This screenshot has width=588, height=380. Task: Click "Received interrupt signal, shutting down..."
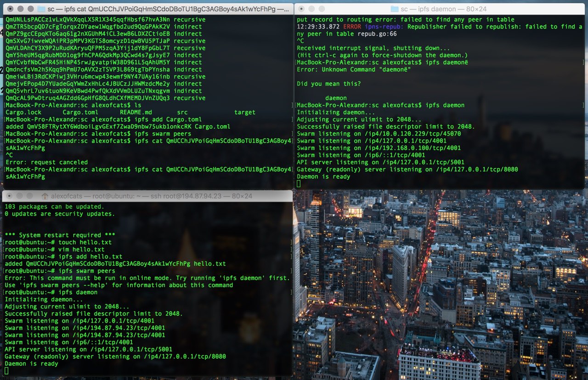pyautogui.click(x=373, y=48)
